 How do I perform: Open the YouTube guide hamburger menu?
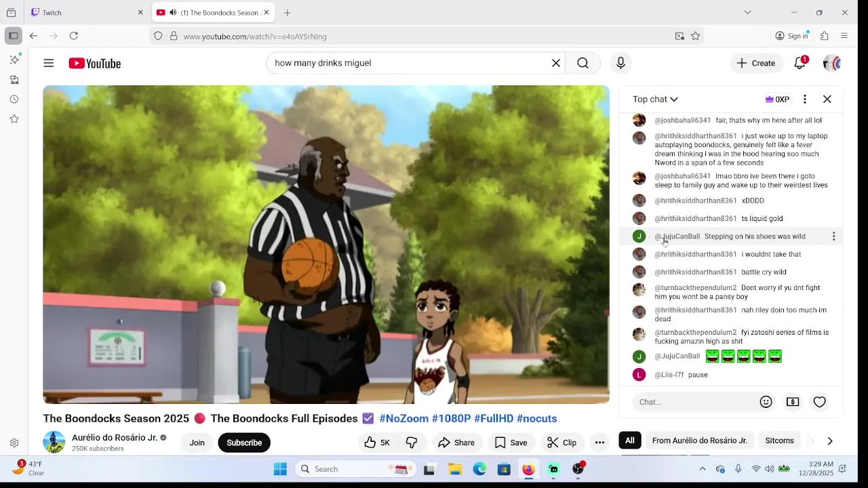tap(48, 63)
